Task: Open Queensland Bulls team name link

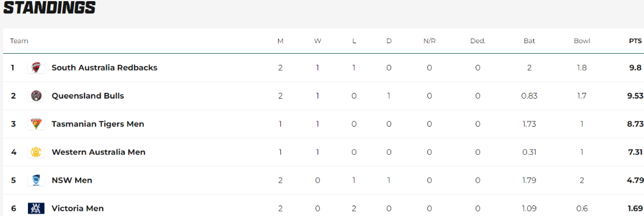Action: pyautogui.click(x=88, y=96)
